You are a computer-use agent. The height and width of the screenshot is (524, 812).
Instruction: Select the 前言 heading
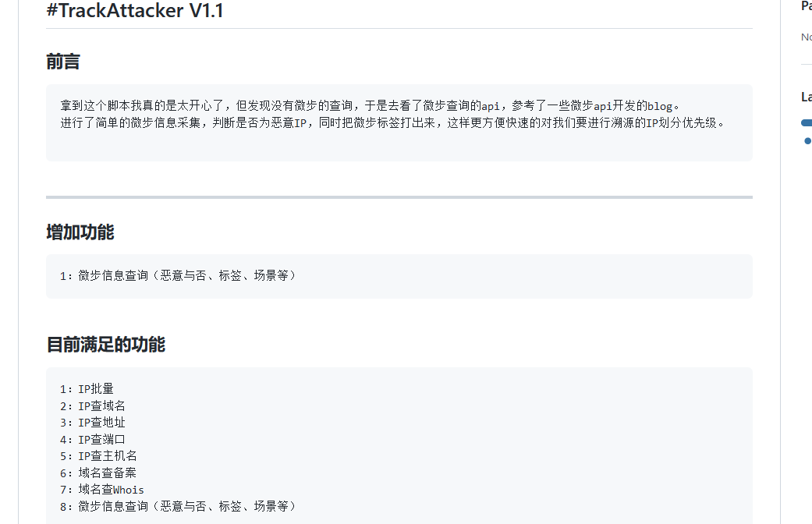click(62, 62)
